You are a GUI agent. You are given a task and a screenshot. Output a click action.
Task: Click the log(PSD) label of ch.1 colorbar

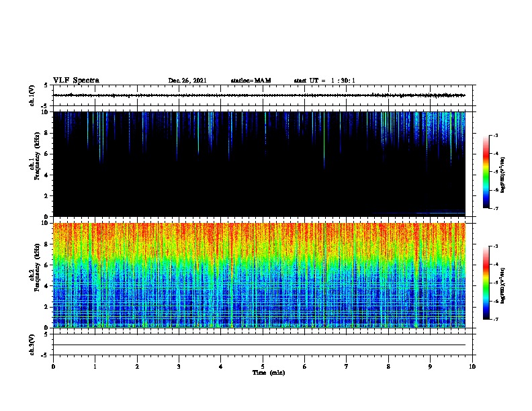[x=503, y=175]
